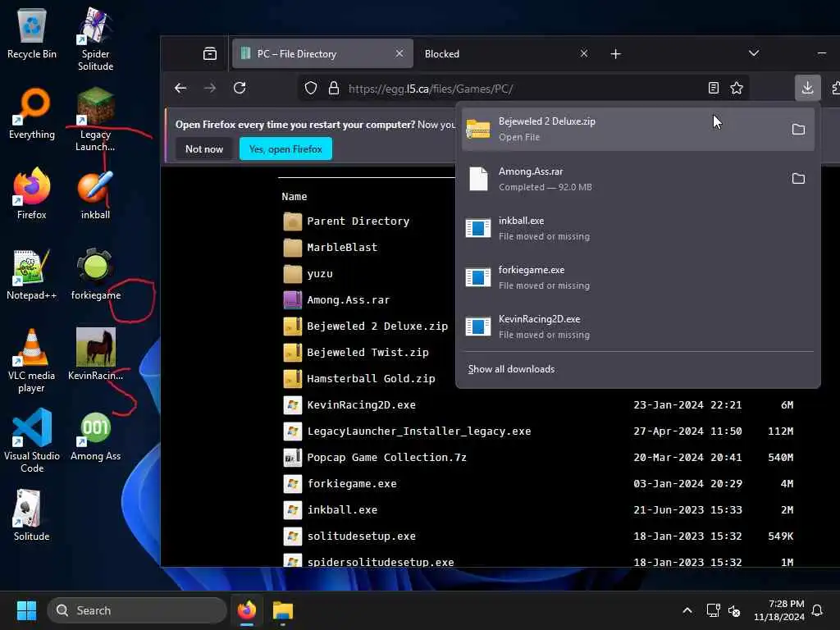Open the Windows Start menu
Viewport: 840px width, 630px height.
tap(26, 610)
